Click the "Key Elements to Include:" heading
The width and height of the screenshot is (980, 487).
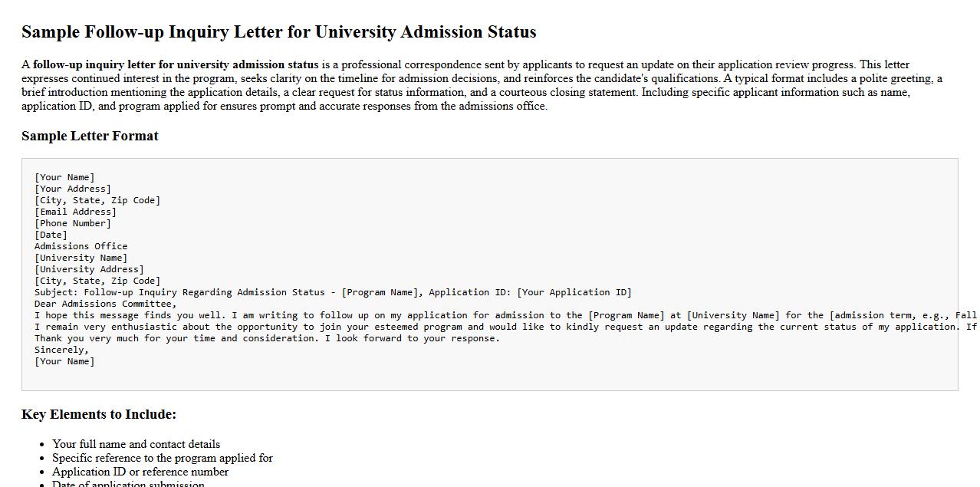pos(99,414)
